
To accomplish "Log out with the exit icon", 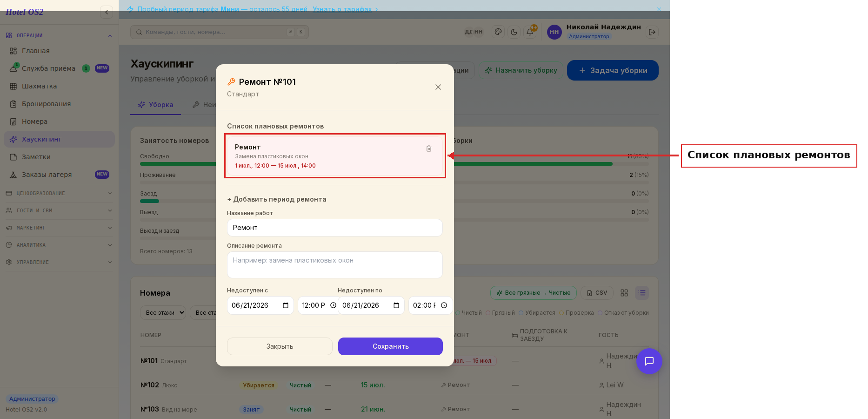I will [652, 32].
